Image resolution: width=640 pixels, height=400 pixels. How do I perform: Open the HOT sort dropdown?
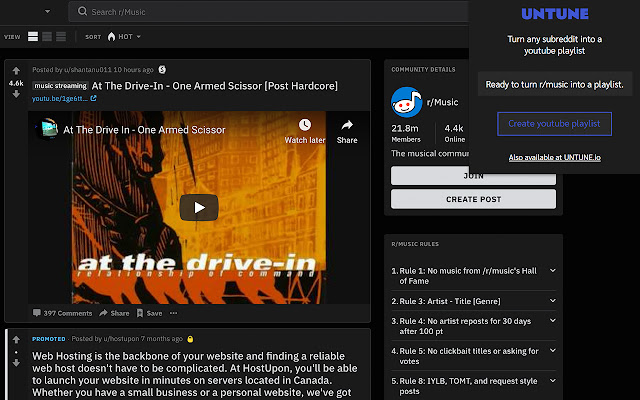pyautogui.click(x=124, y=37)
